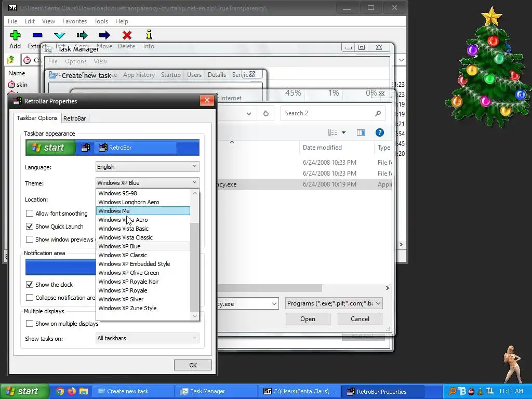Expand the file name combo box in Open dialog
532x399 pixels.
pos(274,303)
